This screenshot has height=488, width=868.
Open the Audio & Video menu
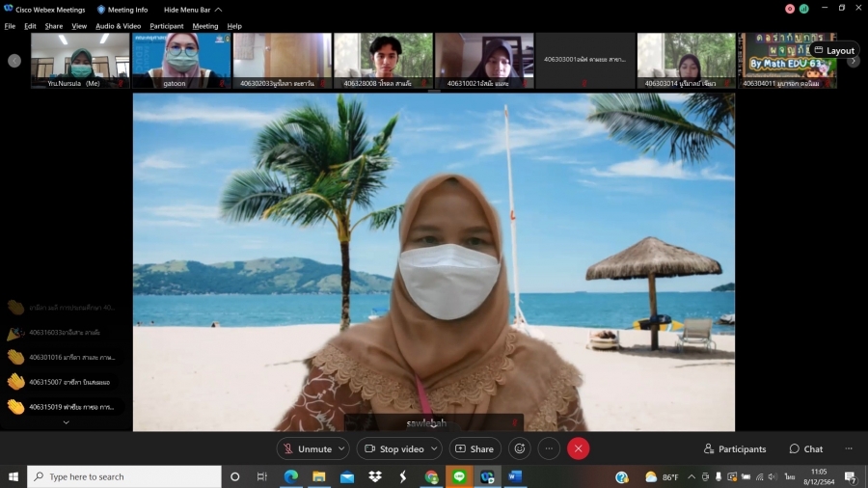click(118, 26)
